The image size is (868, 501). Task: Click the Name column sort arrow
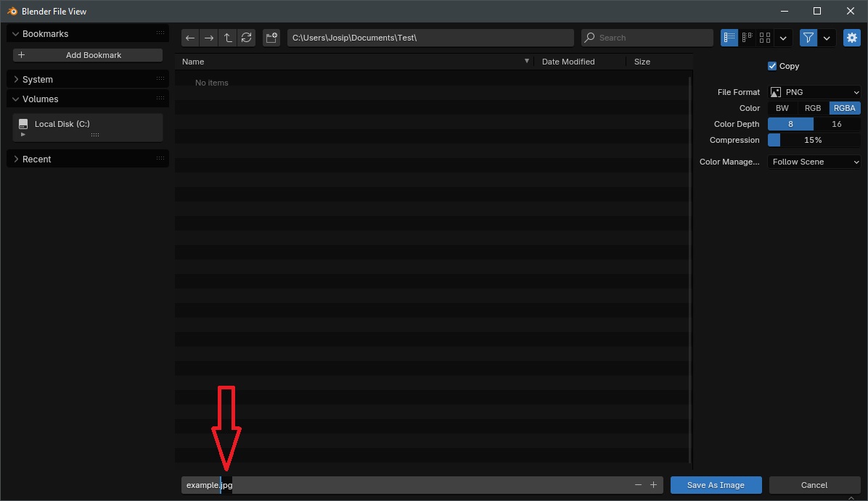(x=526, y=61)
